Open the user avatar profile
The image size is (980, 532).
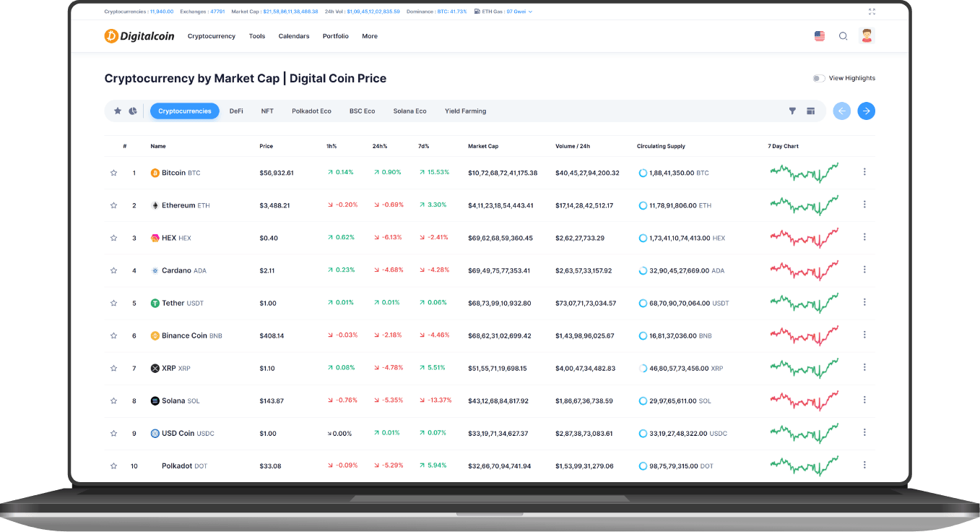tap(867, 35)
